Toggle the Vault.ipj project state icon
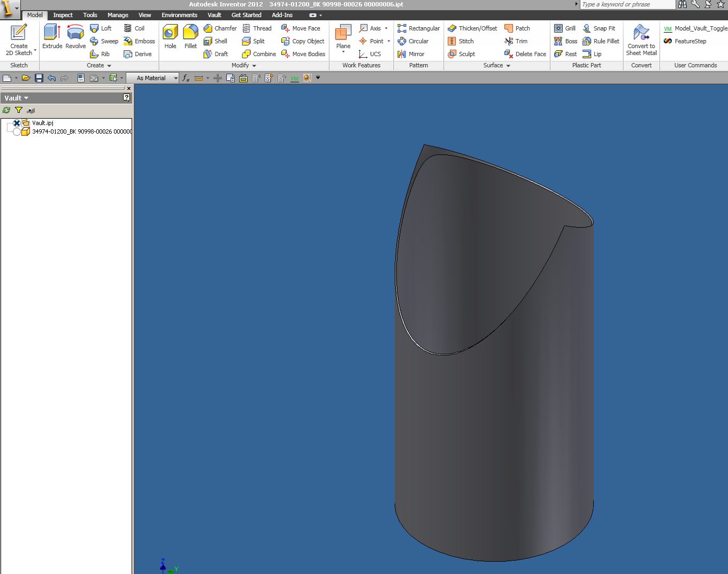The height and width of the screenshot is (574, 728). click(17, 123)
